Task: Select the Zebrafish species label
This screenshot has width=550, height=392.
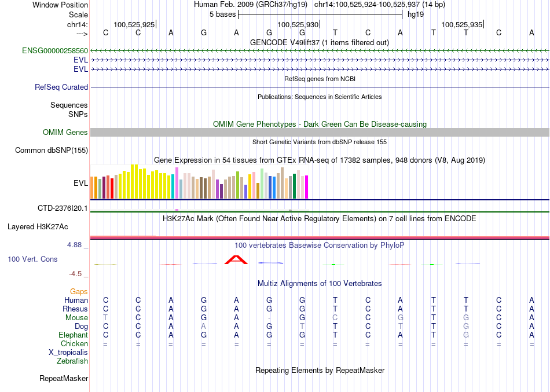Action: (72, 361)
